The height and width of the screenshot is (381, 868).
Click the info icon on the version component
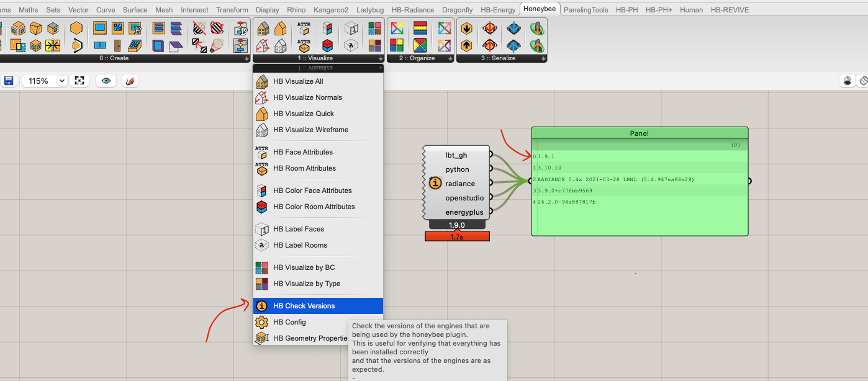[x=435, y=183]
